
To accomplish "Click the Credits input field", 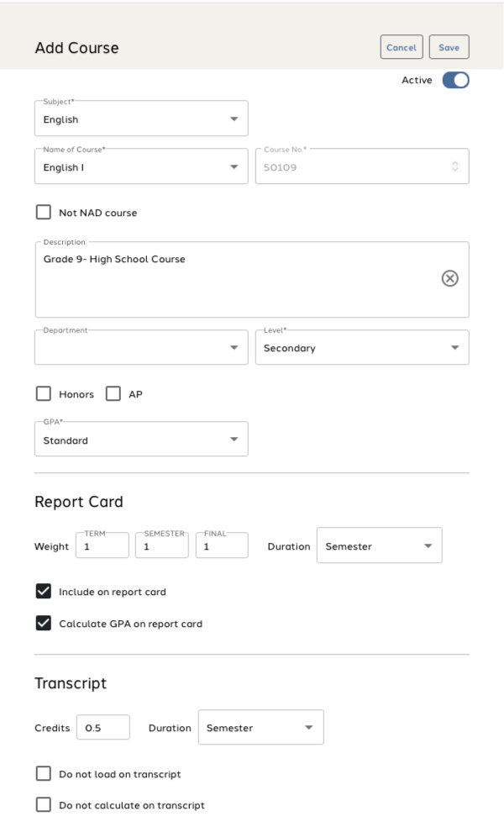I will (103, 728).
